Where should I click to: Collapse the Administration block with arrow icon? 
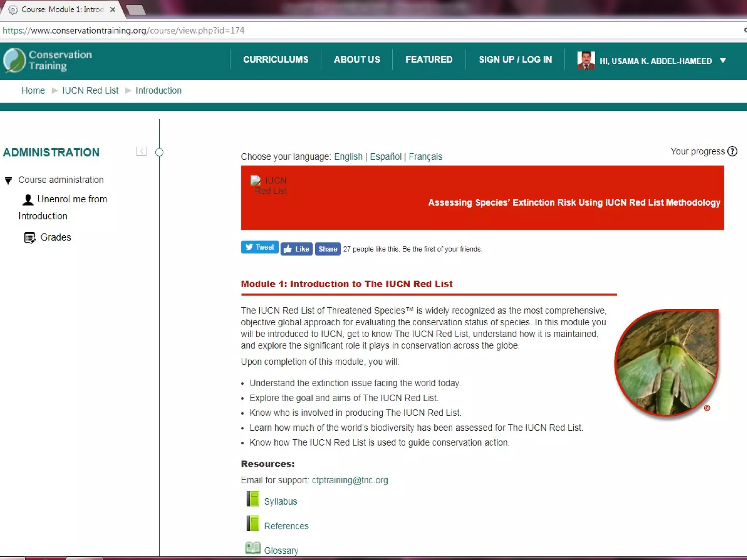142,151
